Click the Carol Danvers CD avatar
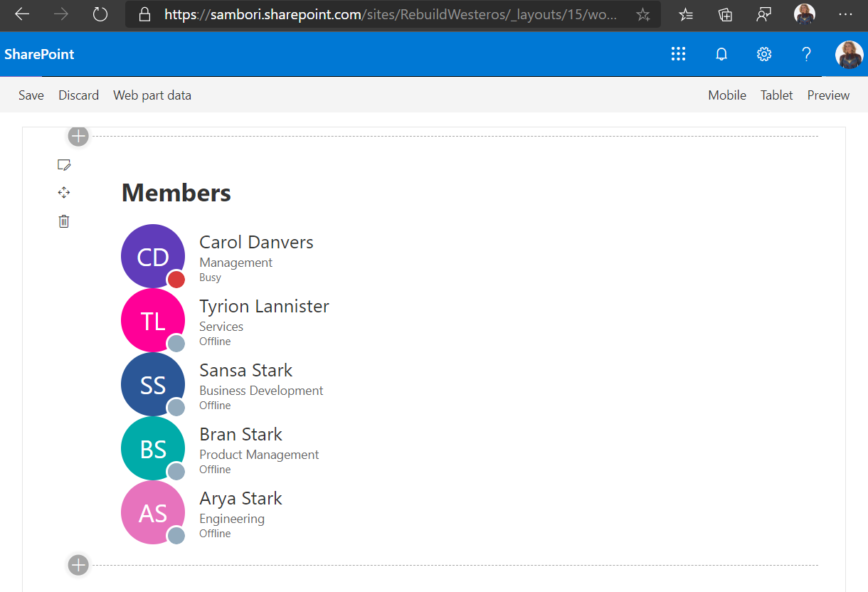This screenshot has height=592, width=868. [153, 256]
